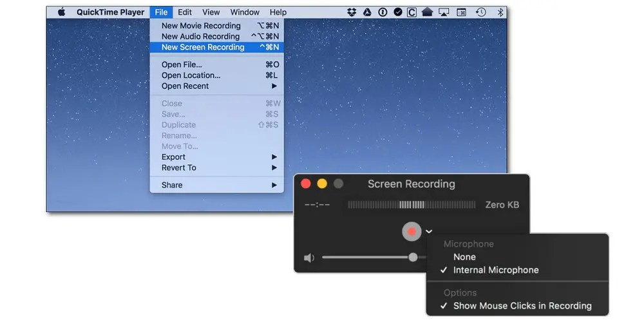Click the circled checkmark menu bar icon
Screen dimensions: 644x322
tap(397, 12)
